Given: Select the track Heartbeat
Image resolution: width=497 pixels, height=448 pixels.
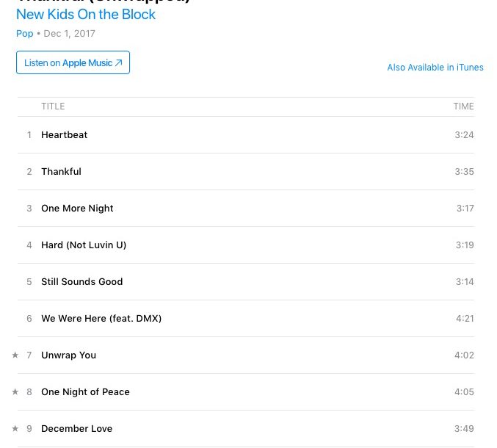Looking at the screenshot, I should 246,134.
